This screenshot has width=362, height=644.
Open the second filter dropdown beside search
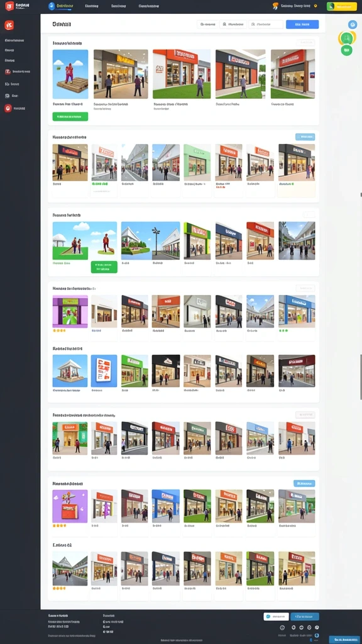[233, 25]
